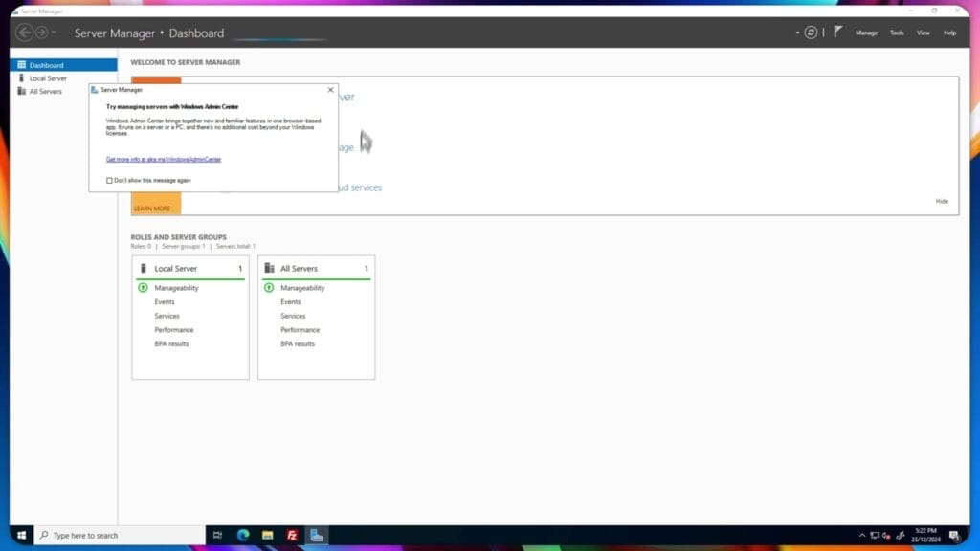This screenshot has width=980, height=551.
Task: Open Microsoft Edge from the taskbar
Action: click(243, 535)
